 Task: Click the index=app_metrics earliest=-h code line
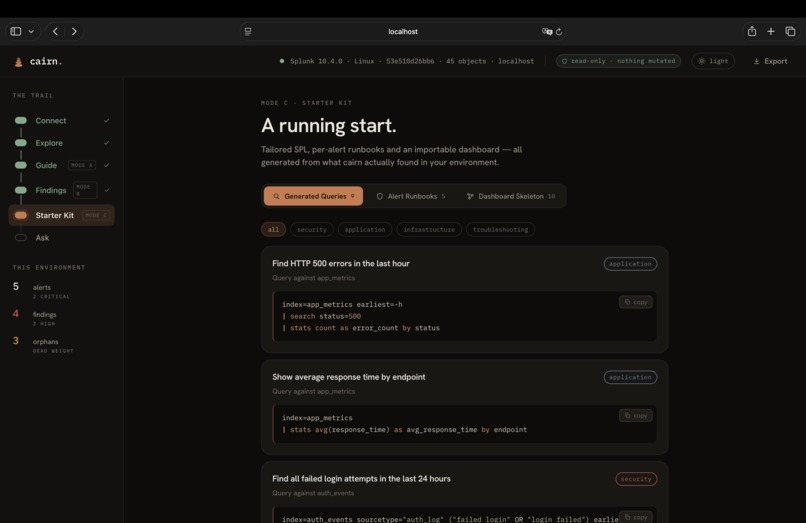342,304
